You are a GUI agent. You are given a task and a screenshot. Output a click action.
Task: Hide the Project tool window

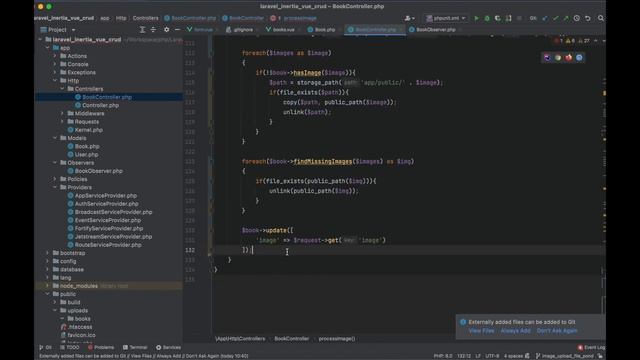(x=177, y=29)
